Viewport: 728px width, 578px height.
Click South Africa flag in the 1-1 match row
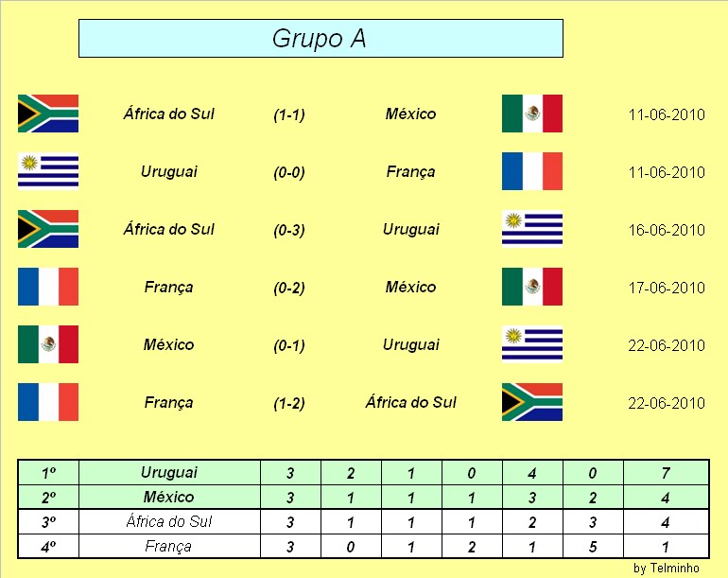pos(48,114)
